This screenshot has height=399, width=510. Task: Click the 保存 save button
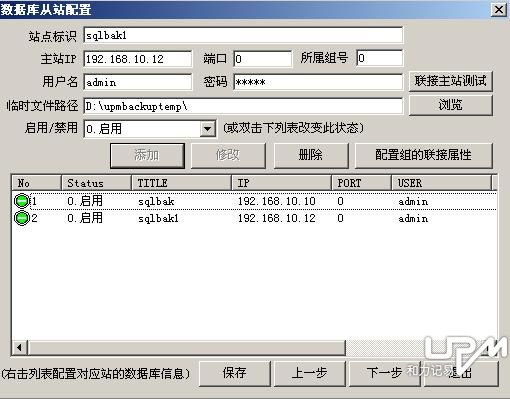tap(235, 373)
